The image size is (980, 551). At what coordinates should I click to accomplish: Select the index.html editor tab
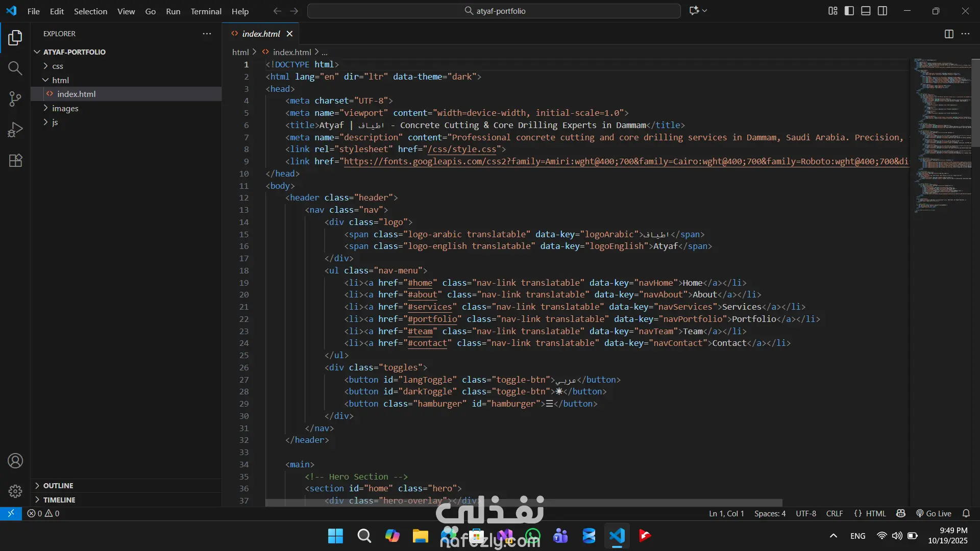click(x=261, y=34)
